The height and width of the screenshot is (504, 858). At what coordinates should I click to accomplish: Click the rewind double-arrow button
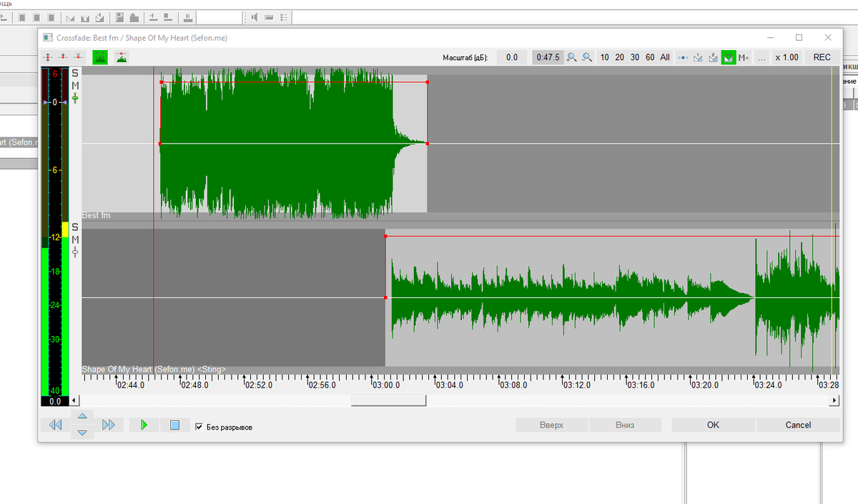pos(55,425)
